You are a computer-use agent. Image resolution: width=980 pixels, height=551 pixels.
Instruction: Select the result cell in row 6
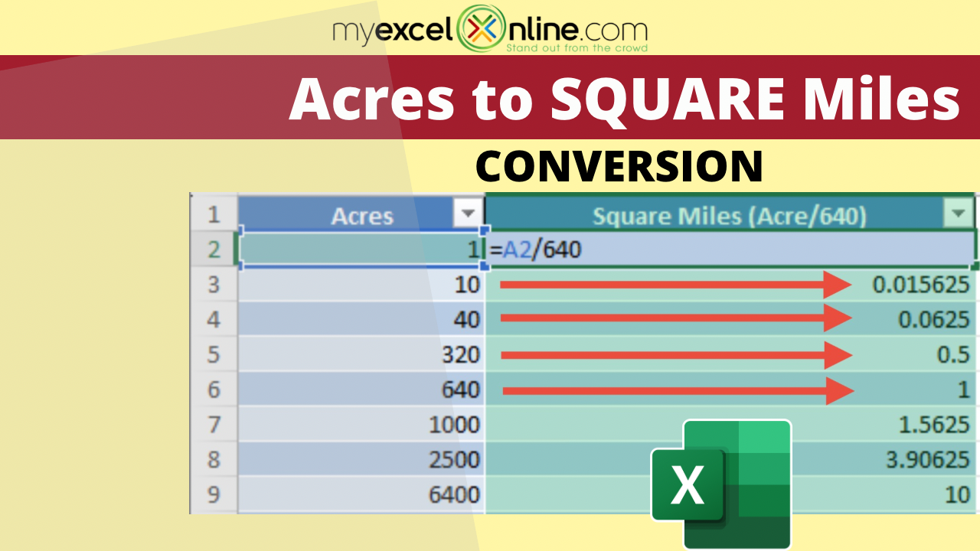tap(730, 390)
